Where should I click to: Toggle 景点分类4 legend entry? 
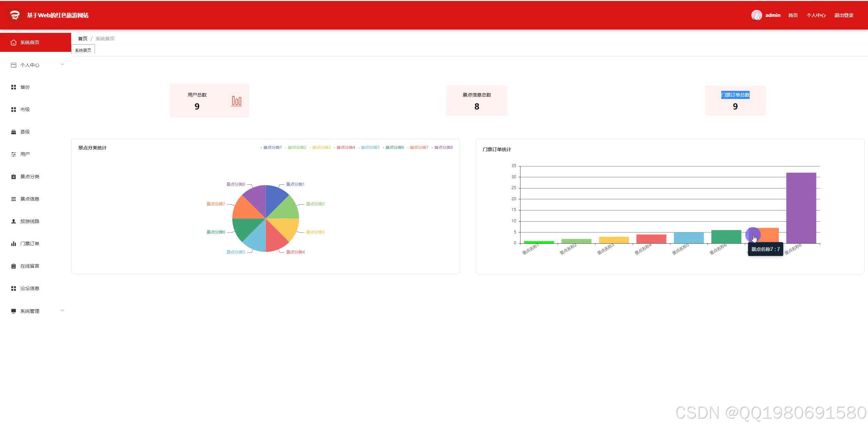click(x=346, y=147)
